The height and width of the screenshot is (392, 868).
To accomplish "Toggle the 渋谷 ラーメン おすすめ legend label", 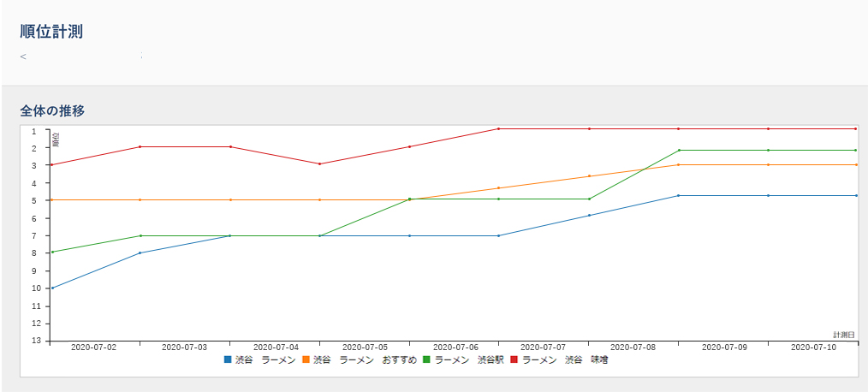I will click(365, 360).
